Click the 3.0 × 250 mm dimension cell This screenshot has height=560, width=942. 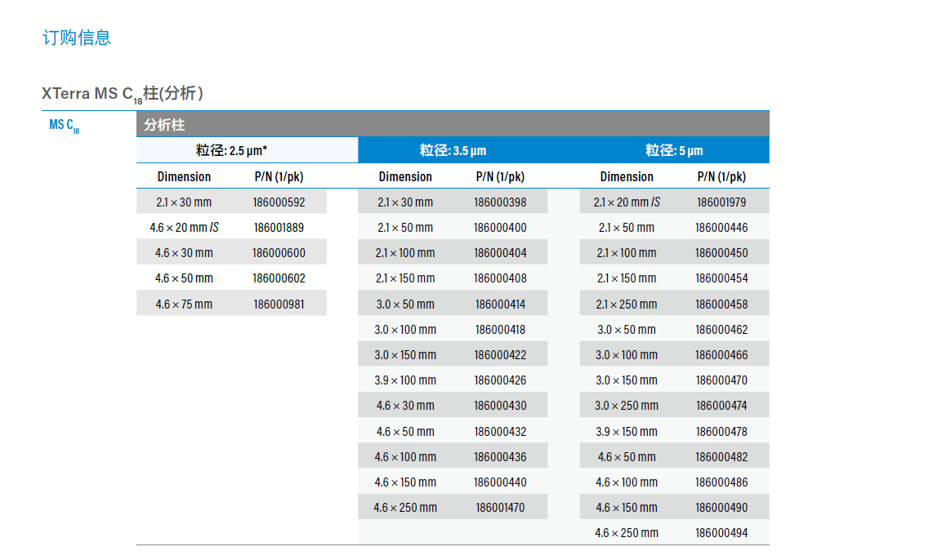point(627,405)
